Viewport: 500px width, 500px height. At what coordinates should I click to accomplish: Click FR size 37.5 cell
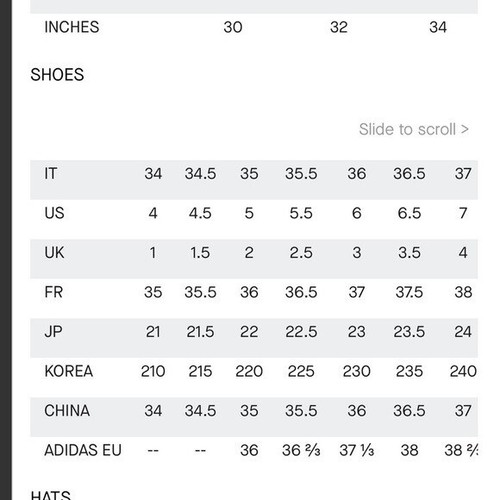point(409,292)
